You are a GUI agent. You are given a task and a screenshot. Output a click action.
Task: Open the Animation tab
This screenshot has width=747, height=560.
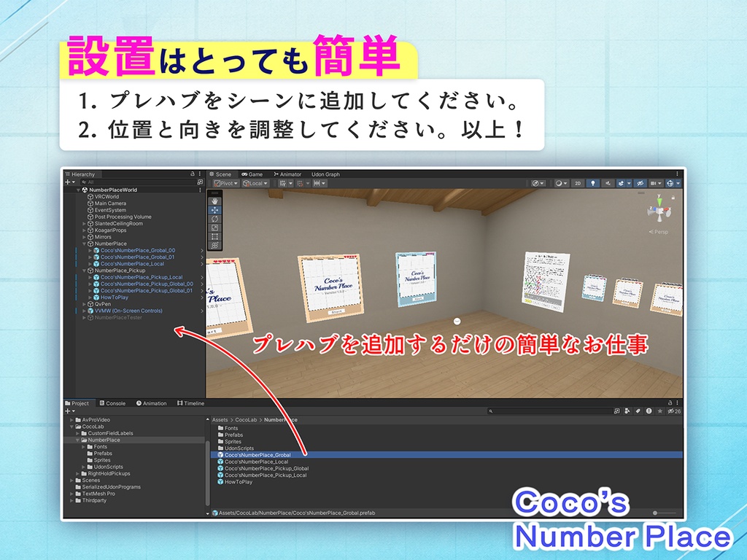coord(152,403)
